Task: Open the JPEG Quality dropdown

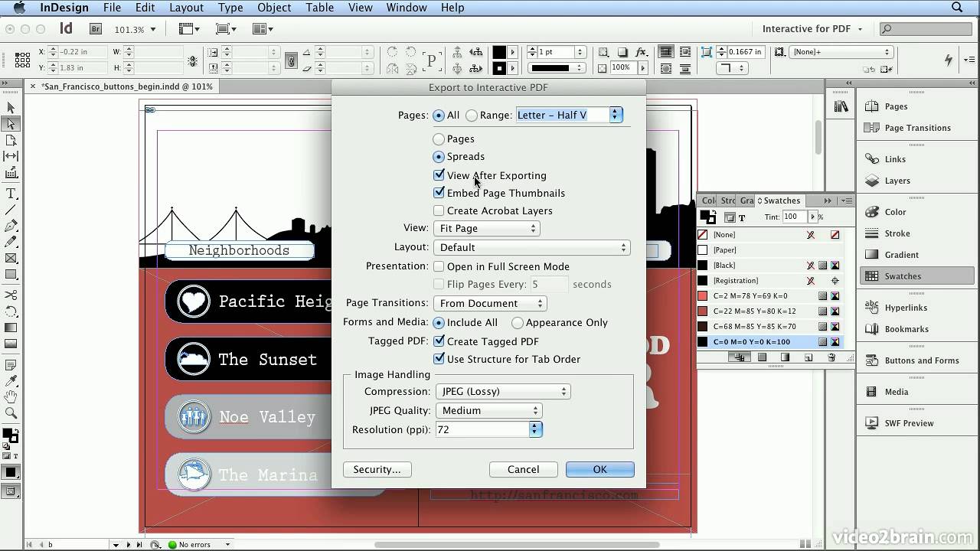Action: (x=488, y=410)
